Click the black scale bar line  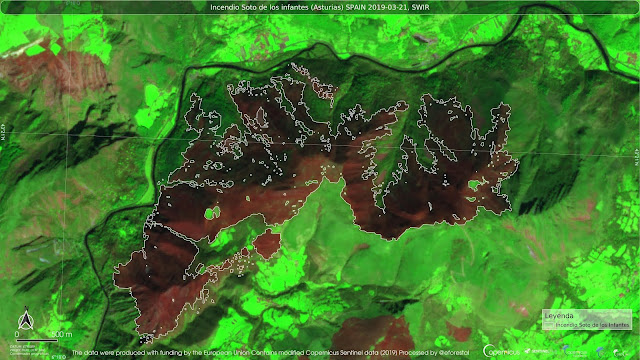37,340
